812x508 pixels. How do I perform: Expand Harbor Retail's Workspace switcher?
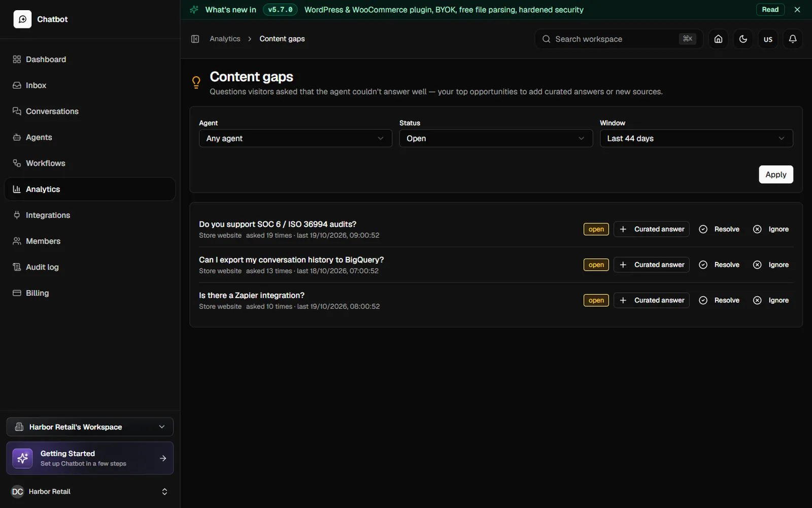pyautogui.click(x=90, y=427)
